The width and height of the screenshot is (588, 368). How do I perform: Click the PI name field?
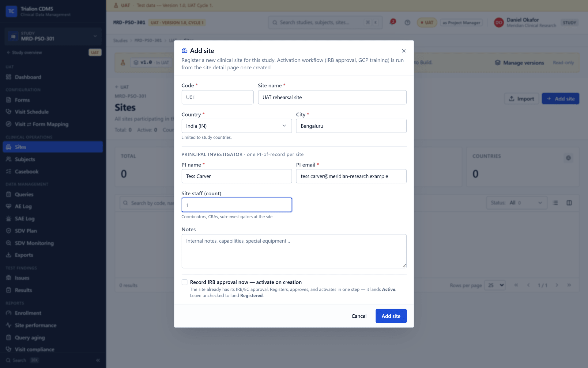(x=236, y=176)
